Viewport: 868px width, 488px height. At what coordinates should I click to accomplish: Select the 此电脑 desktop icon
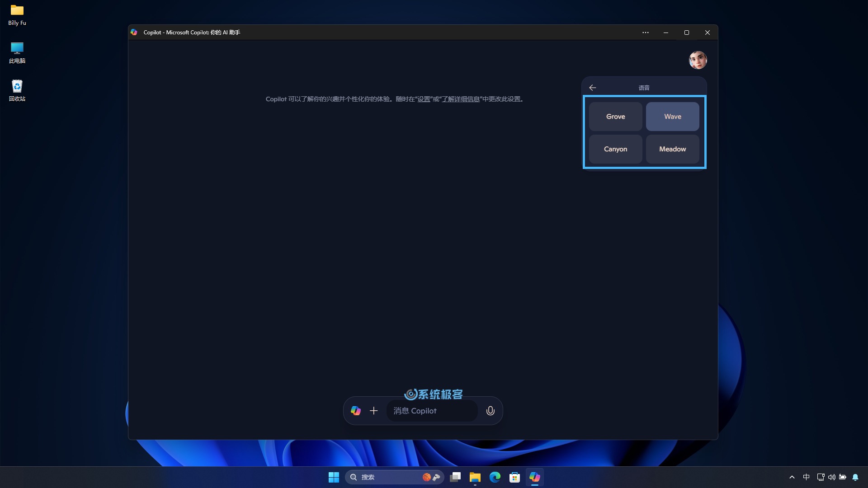[x=17, y=53]
